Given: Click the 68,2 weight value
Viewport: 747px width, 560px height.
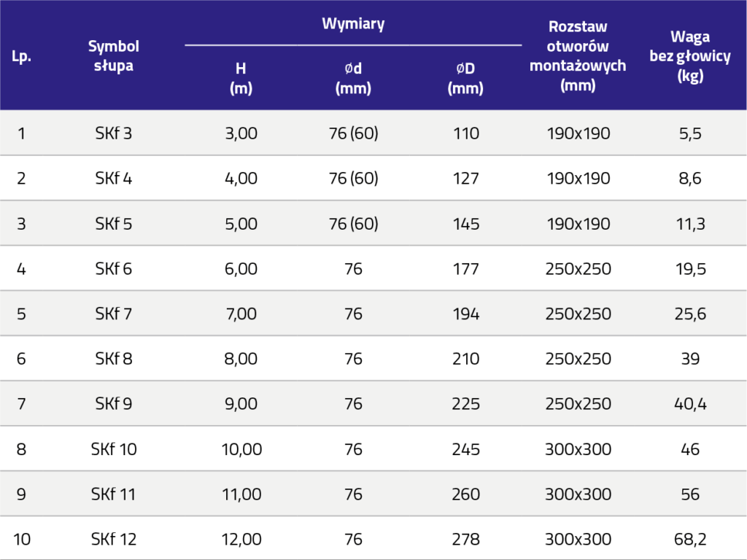Looking at the screenshot, I should coord(689,540).
